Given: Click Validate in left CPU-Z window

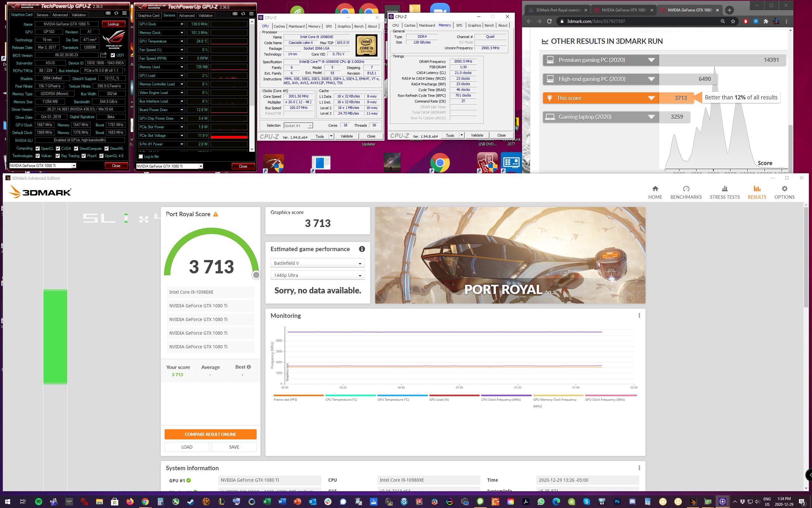Looking at the screenshot, I should coord(347,137).
